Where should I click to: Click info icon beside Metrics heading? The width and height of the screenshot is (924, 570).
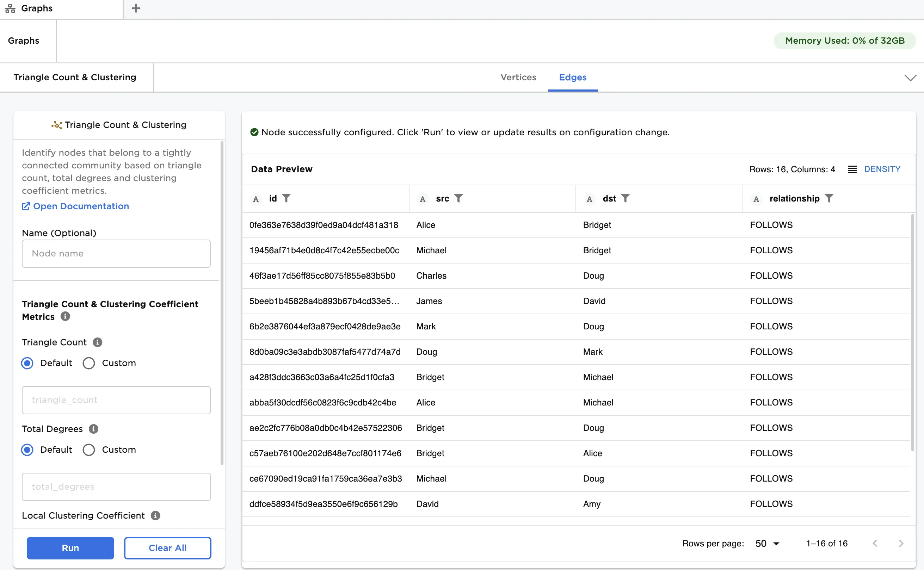[x=65, y=316]
